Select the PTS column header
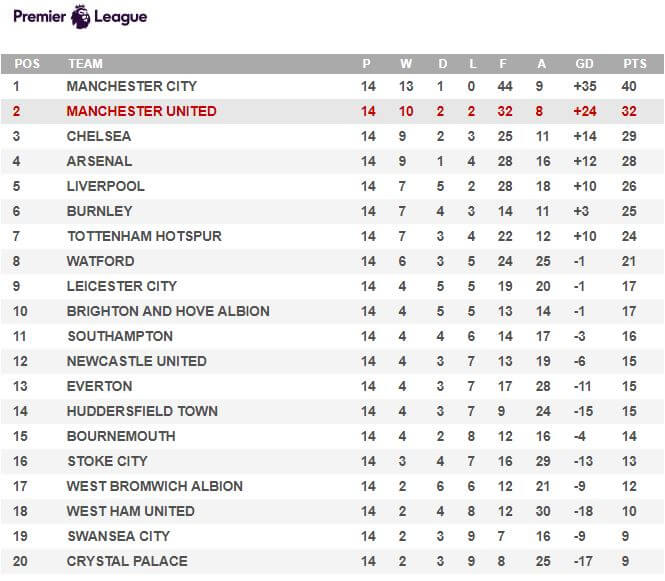The height and width of the screenshot is (581, 665). [x=635, y=64]
